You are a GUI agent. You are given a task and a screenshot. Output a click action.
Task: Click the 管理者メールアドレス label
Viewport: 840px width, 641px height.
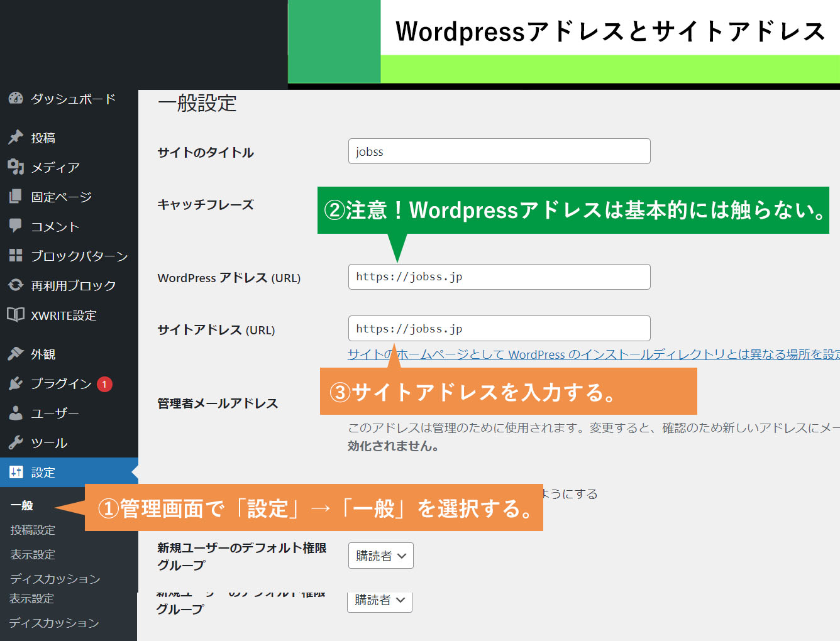(218, 403)
